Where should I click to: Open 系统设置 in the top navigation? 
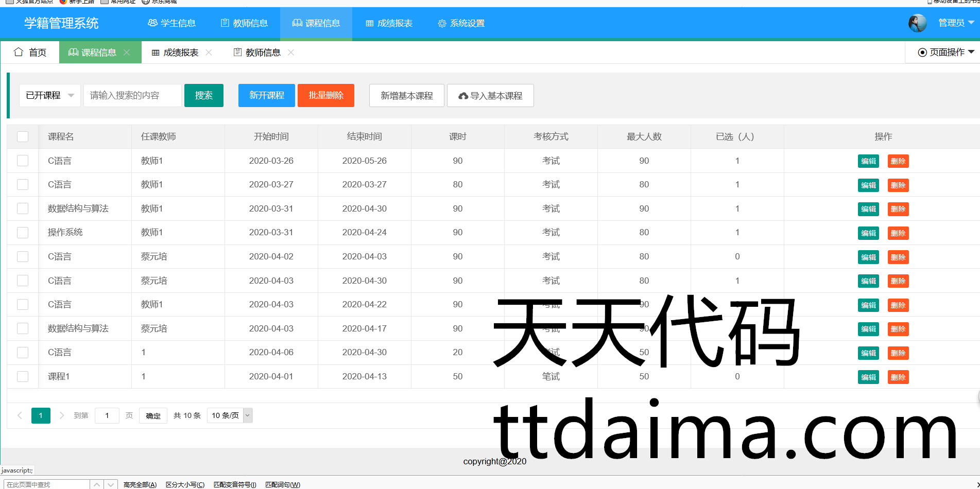pos(461,23)
